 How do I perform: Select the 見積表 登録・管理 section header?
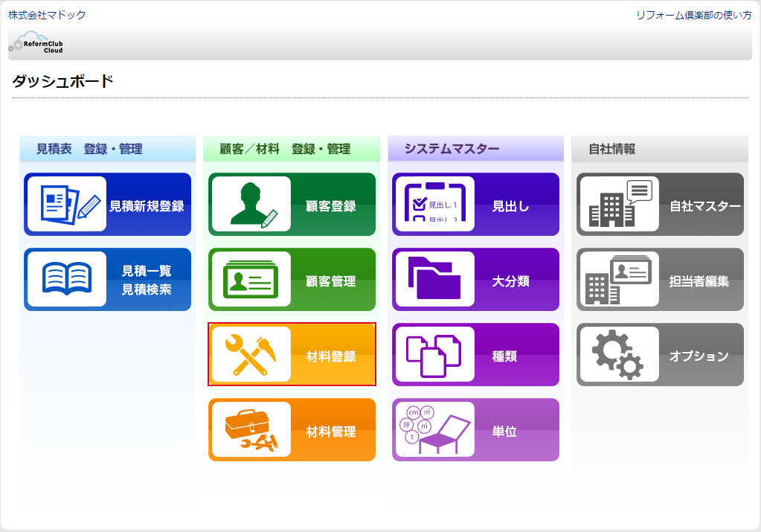coord(89,149)
